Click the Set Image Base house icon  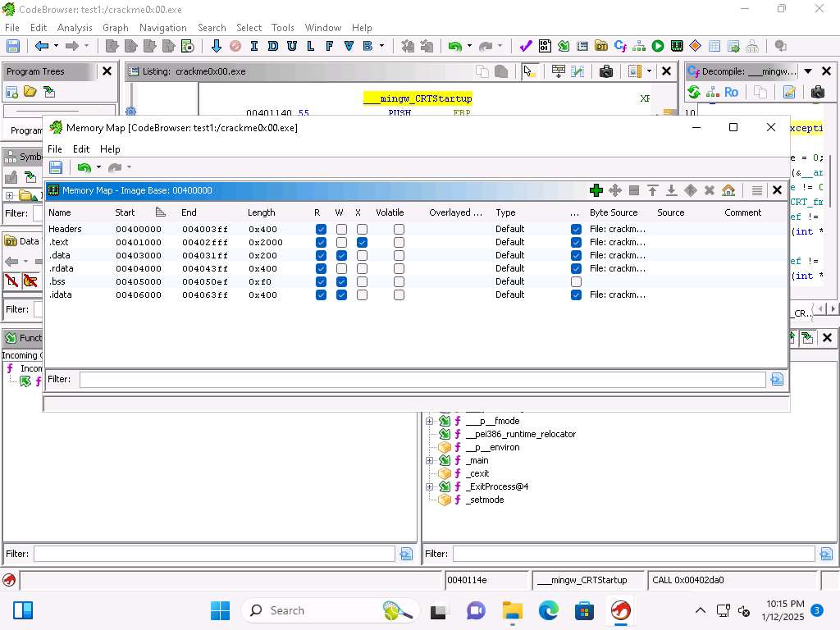[728, 190]
